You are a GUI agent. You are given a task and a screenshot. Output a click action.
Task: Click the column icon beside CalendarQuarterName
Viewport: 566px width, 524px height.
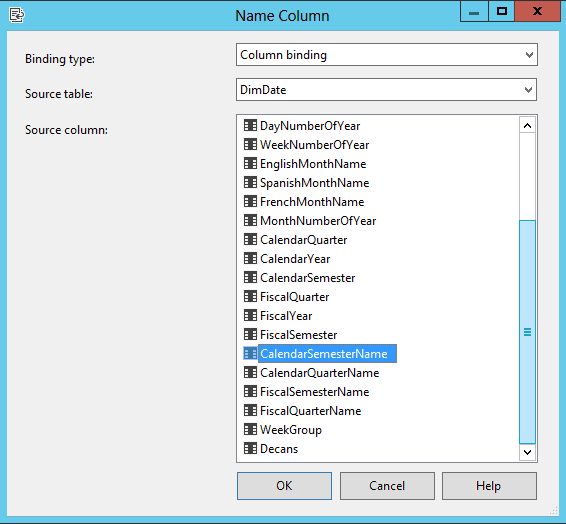250,372
